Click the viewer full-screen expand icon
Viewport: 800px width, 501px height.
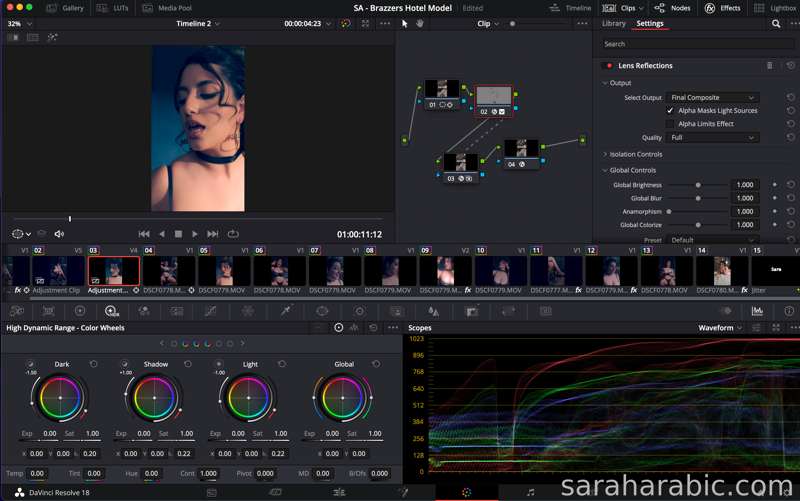coord(365,24)
